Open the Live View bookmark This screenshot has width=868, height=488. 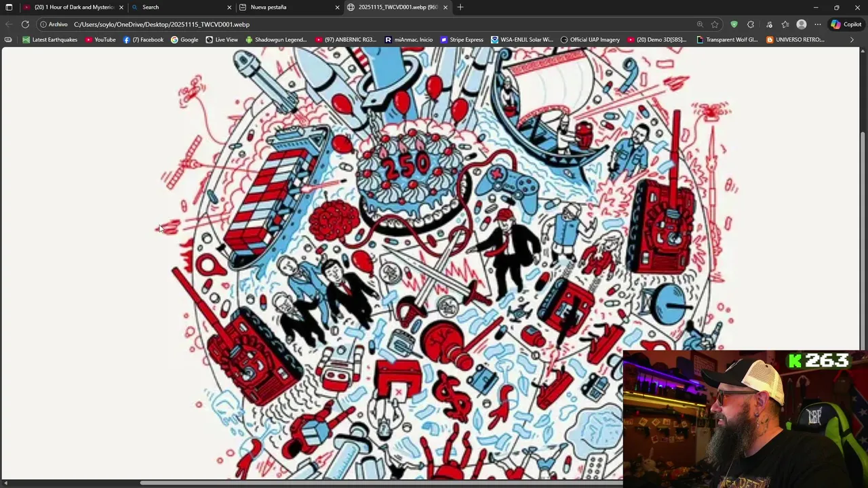(x=222, y=39)
